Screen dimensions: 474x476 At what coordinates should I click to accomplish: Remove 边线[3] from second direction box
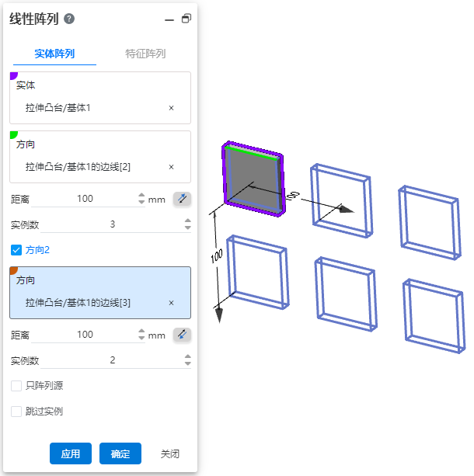(171, 303)
